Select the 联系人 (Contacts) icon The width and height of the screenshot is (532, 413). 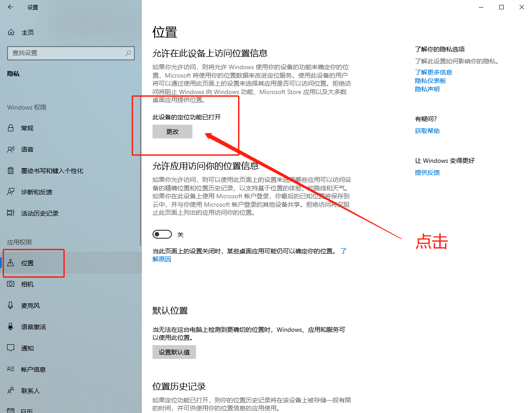[x=11, y=390]
